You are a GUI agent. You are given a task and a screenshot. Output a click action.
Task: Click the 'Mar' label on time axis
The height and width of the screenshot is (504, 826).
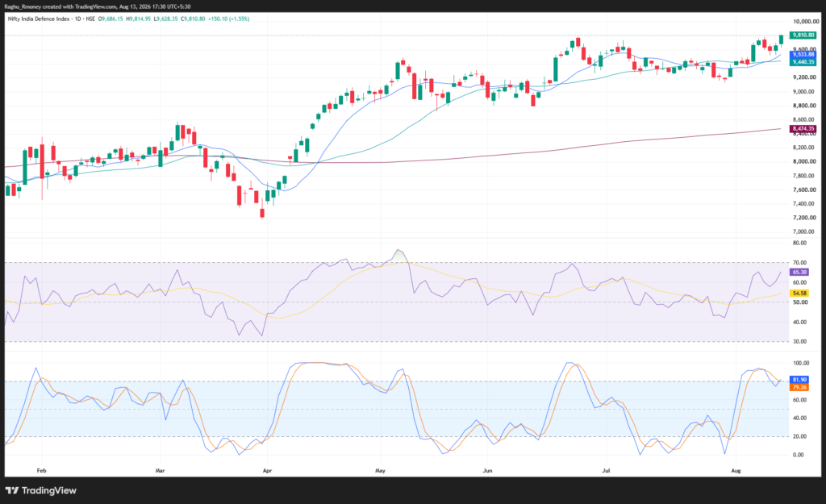click(161, 471)
